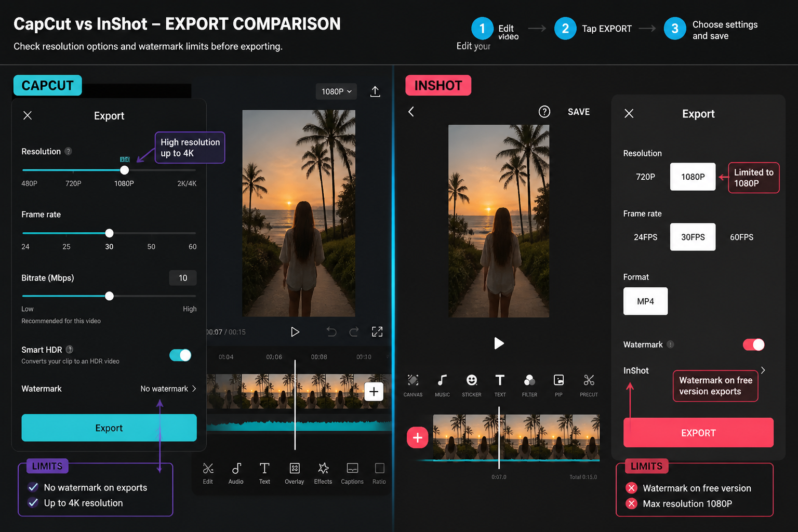Toggle the Smart HDR switch
This screenshot has width=798, height=532.
[x=180, y=355]
